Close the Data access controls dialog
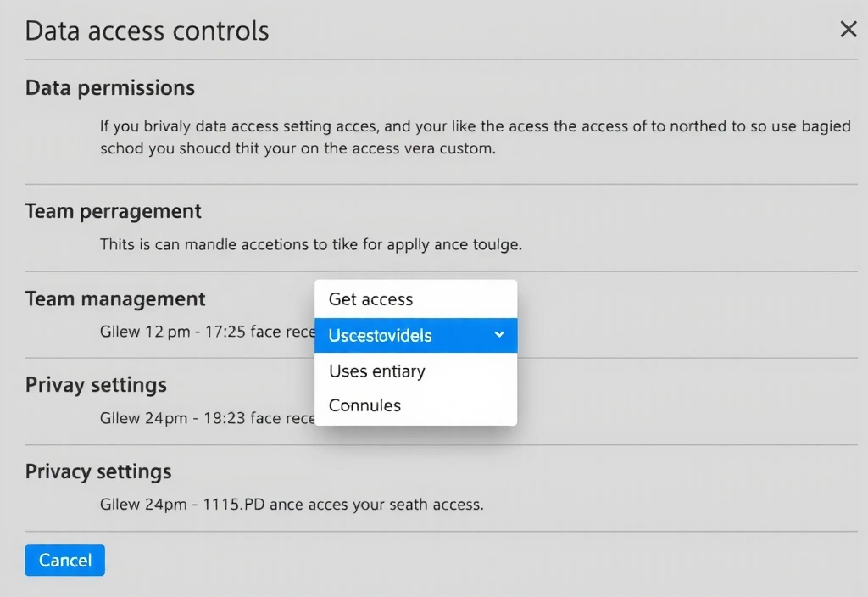 click(x=848, y=30)
